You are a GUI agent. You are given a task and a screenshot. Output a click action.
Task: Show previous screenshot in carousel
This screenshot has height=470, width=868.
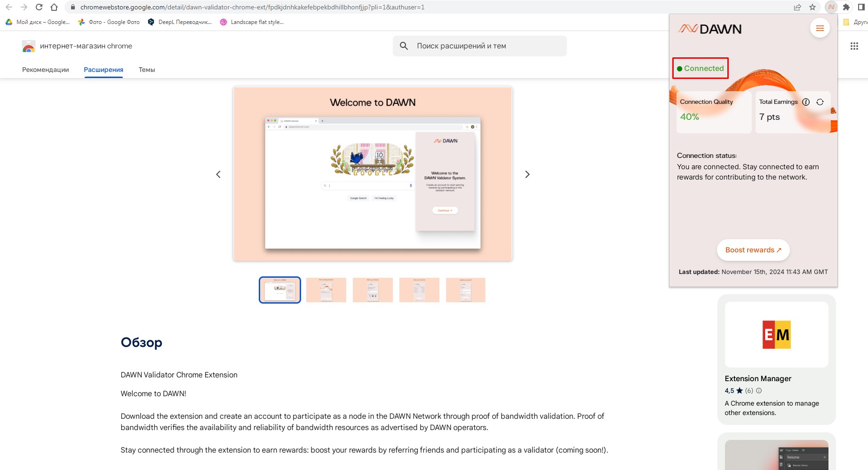(x=218, y=174)
